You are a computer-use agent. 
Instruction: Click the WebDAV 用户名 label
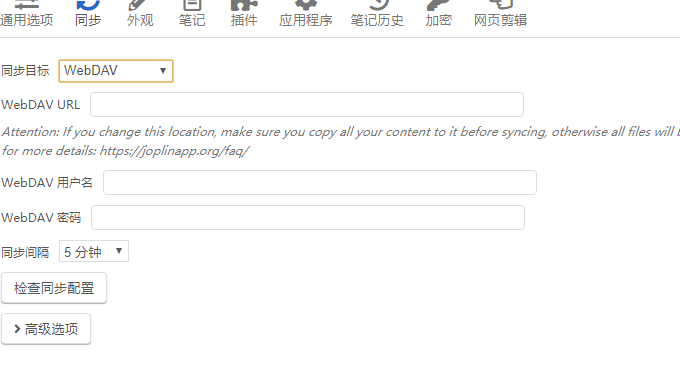[x=47, y=183]
